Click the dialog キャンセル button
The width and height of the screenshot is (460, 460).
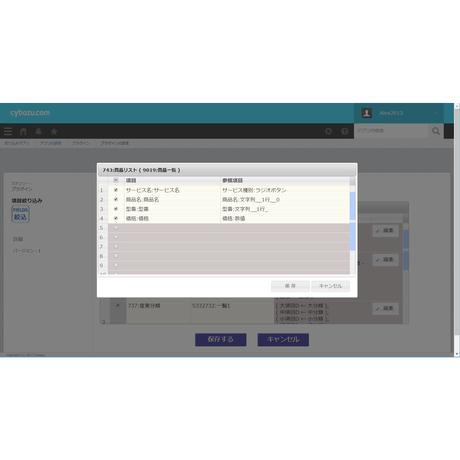(x=330, y=286)
